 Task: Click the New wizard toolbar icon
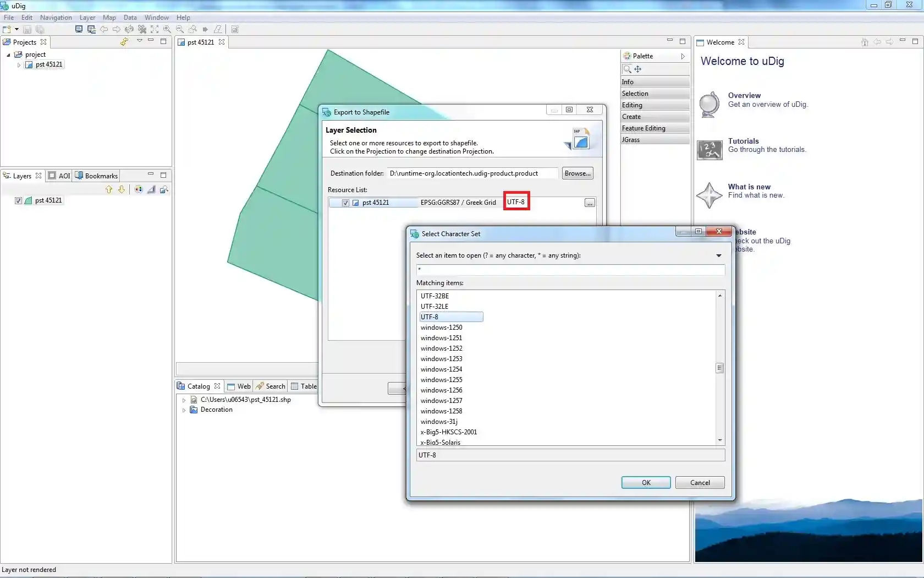7,29
